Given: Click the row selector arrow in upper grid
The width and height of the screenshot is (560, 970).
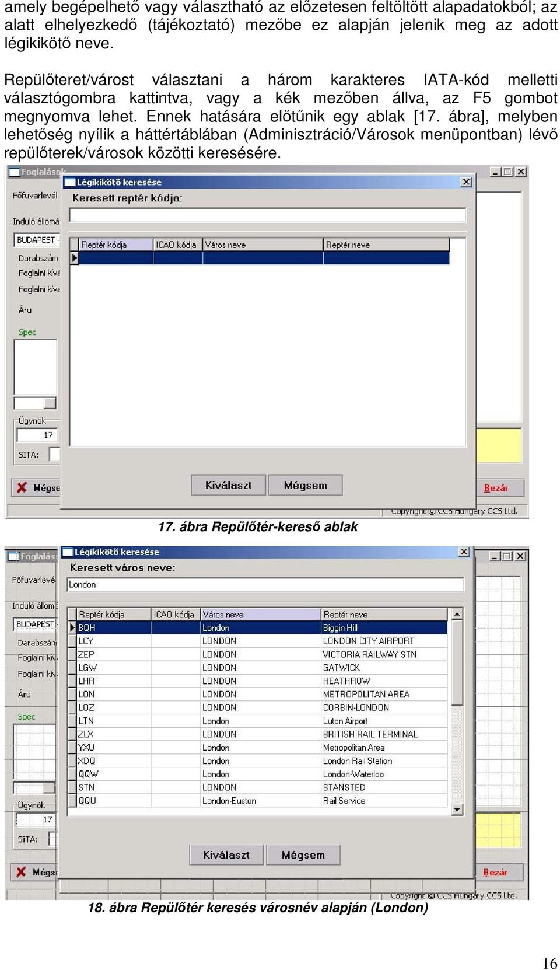Looking at the screenshot, I should pos(74,258).
